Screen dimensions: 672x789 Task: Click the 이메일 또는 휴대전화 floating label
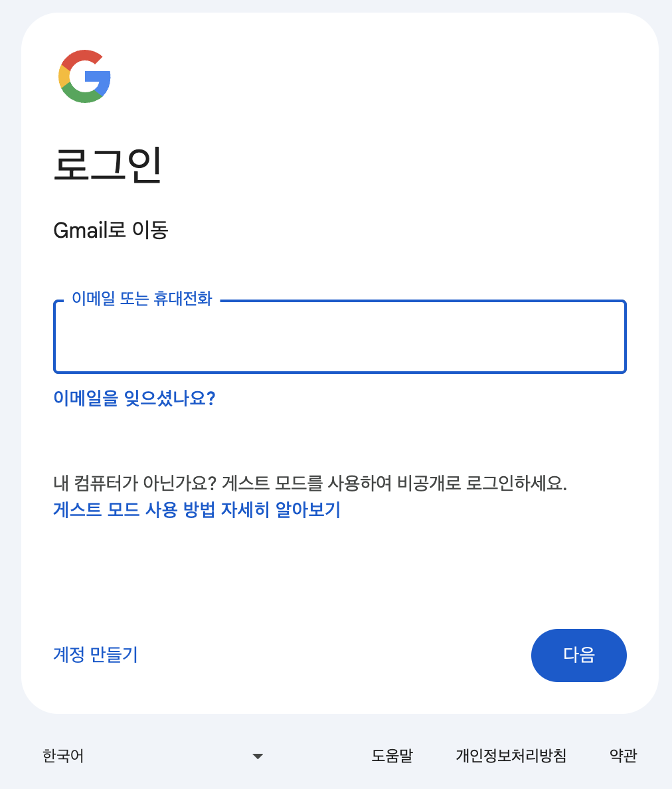(142, 298)
